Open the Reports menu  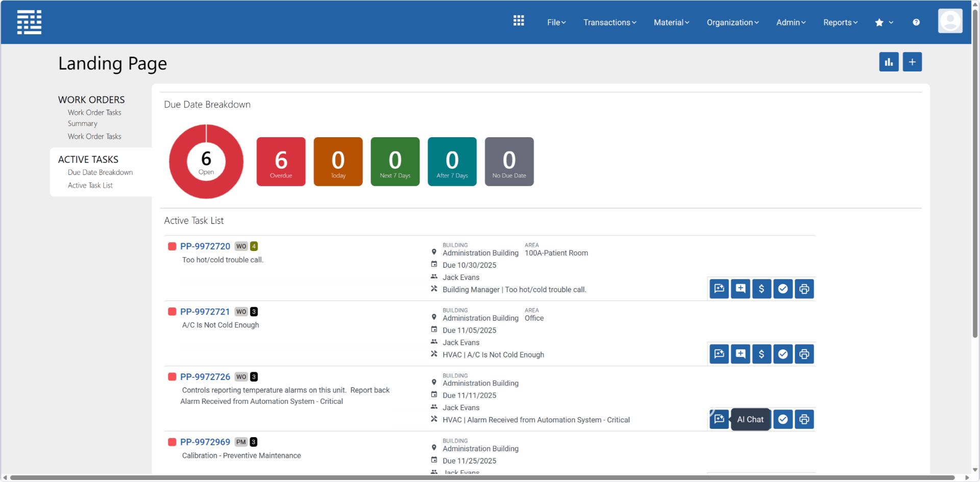pos(840,22)
